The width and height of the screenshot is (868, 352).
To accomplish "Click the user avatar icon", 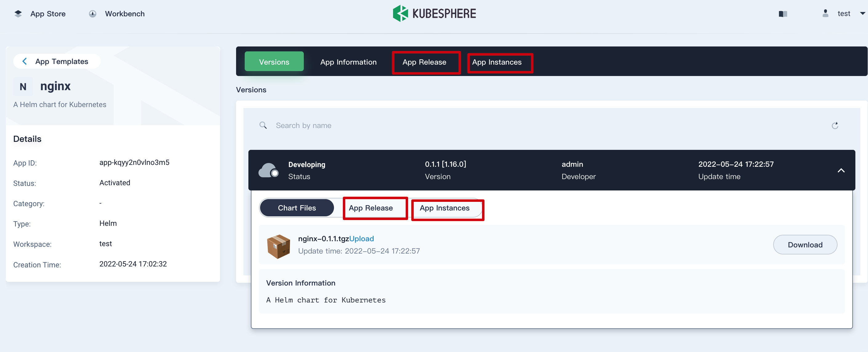I will click(825, 14).
